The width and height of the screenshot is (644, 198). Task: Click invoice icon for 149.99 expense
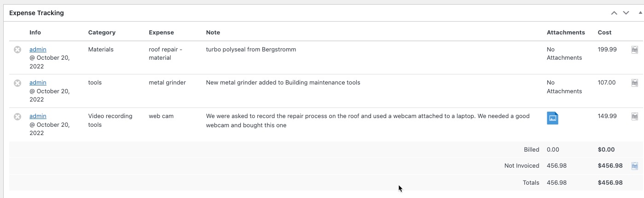coord(634,116)
